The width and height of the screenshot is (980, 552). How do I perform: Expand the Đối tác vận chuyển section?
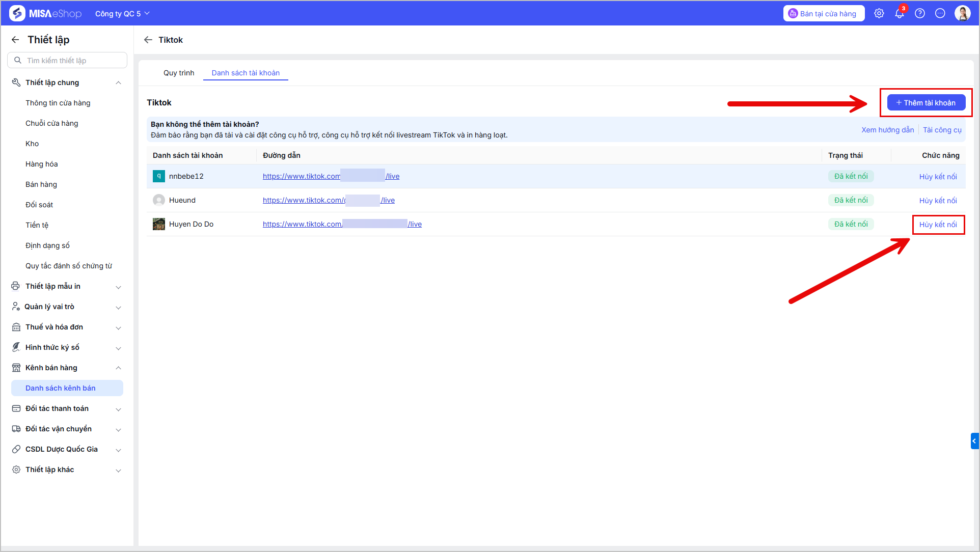[118, 429]
